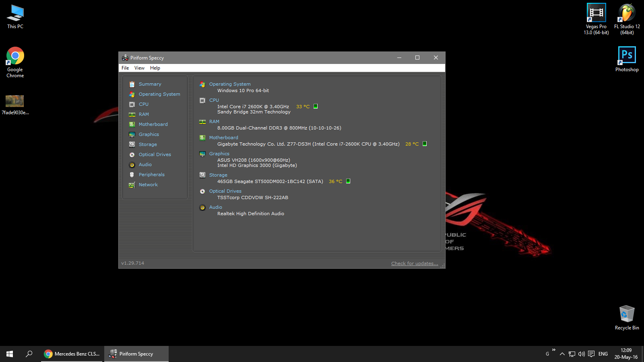644x362 pixels.
Task: Click the CPU temperature indicator square
Action: (316, 107)
